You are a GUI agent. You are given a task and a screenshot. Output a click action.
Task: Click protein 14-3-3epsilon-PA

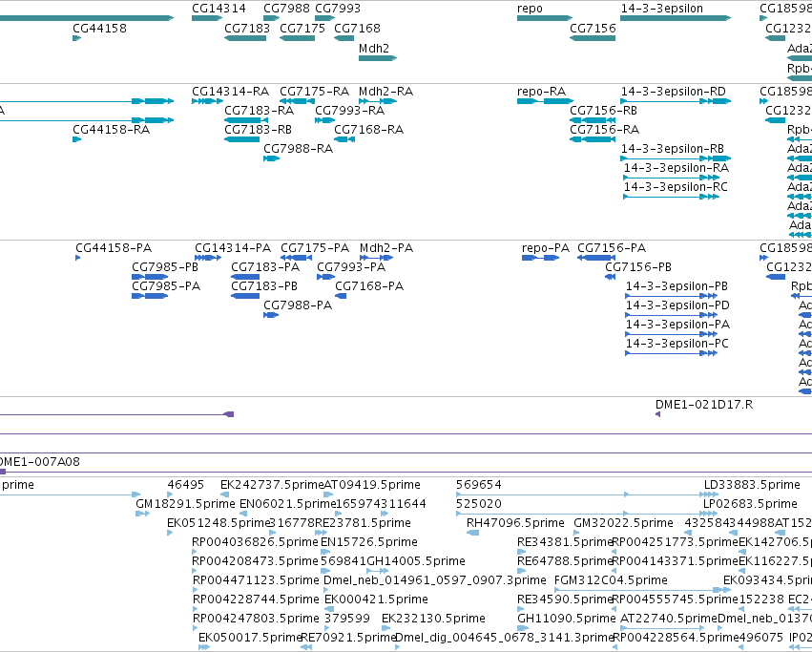pos(677,325)
